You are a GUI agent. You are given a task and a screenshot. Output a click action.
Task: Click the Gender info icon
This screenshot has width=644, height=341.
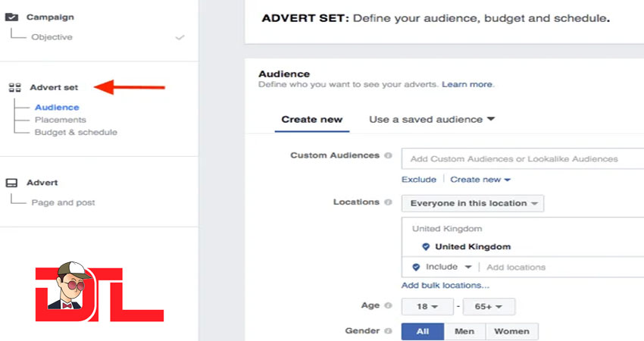pyautogui.click(x=388, y=331)
